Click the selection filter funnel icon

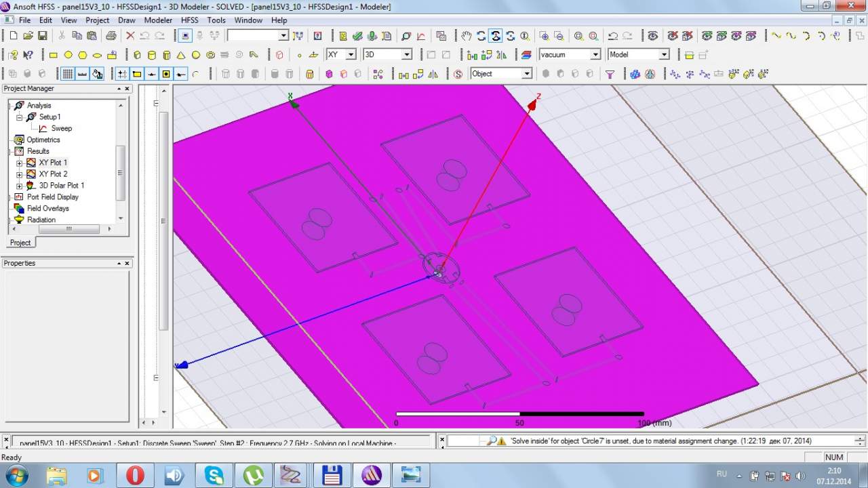610,74
